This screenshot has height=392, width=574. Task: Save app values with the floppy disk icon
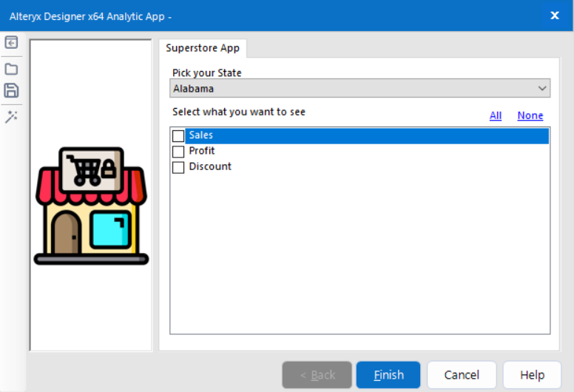point(11,90)
